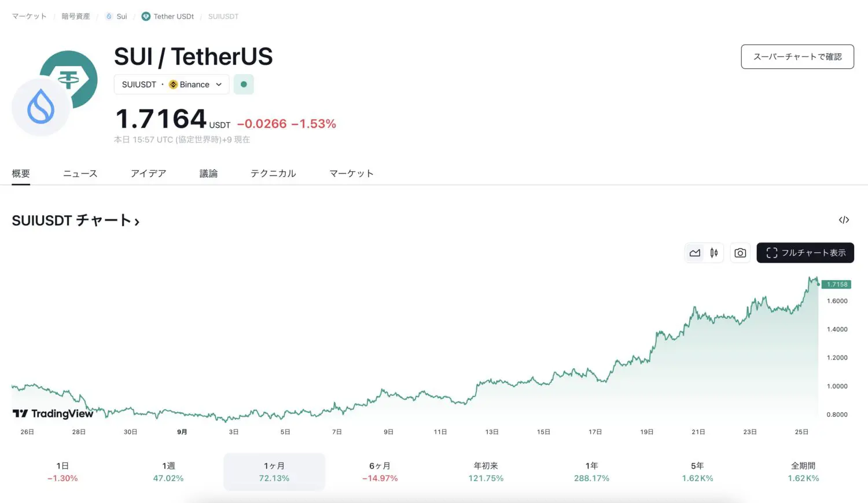
Task: Switch chart to area line style
Action: pyautogui.click(x=694, y=253)
